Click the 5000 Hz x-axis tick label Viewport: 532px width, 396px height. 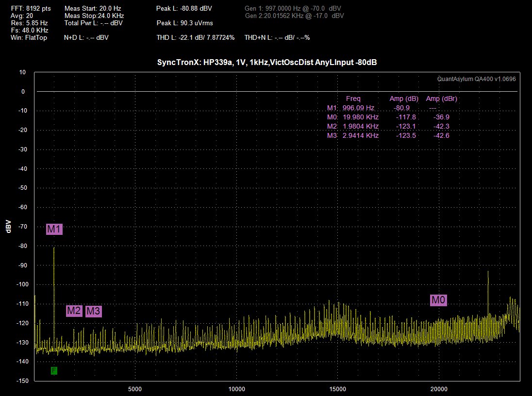coord(134,389)
